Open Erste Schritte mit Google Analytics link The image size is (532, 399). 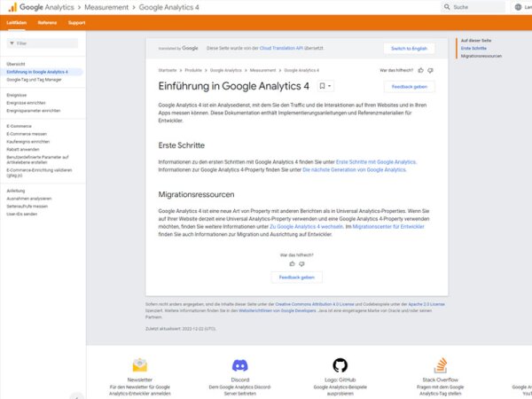pos(376,162)
